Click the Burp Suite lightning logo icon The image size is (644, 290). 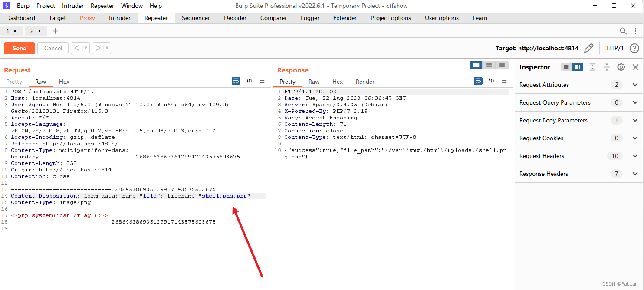pyautogui.click(x=6, y=6)
